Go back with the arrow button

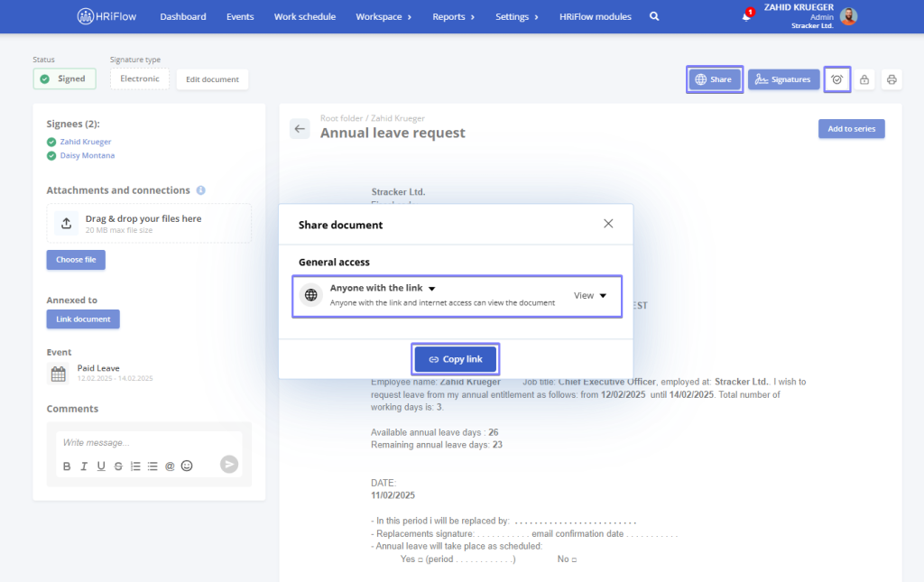coord(300,128)
